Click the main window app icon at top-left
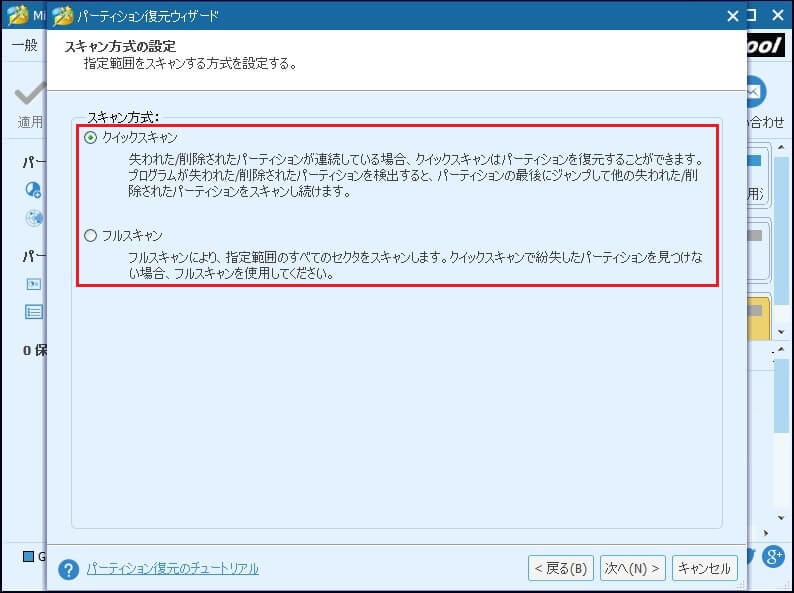Viewport: 794px width, 593px height. [x=18, y=16]
